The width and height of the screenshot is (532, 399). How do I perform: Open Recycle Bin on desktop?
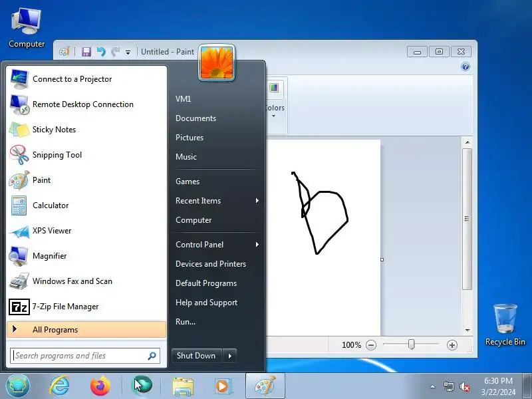pos(505,325)
